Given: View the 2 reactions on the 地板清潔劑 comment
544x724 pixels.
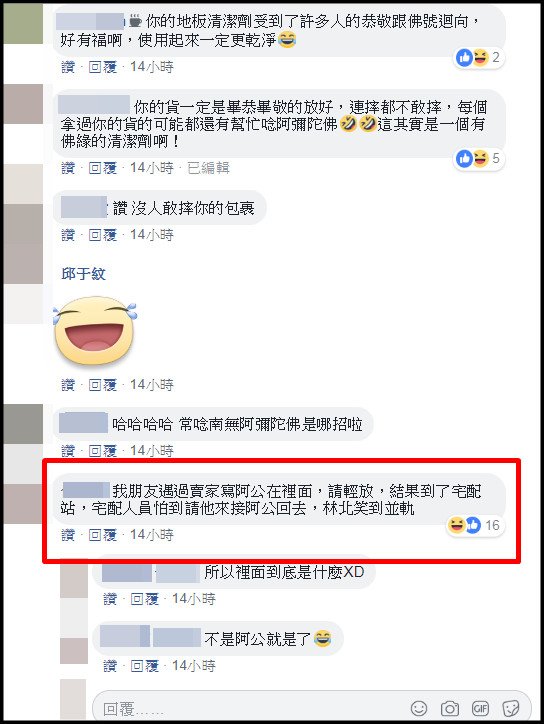Looking at the screenshot, I should (x=479, y=57).
